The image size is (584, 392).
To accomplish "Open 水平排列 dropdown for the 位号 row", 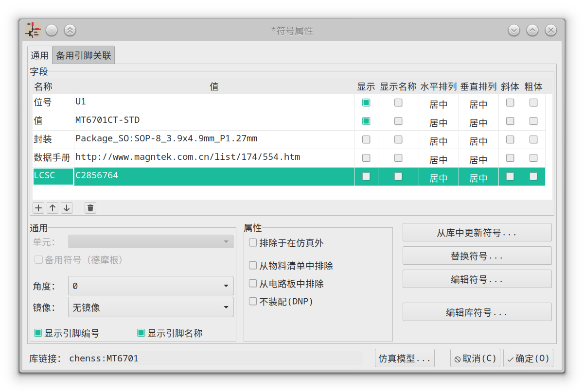I will tap(439, 103).
